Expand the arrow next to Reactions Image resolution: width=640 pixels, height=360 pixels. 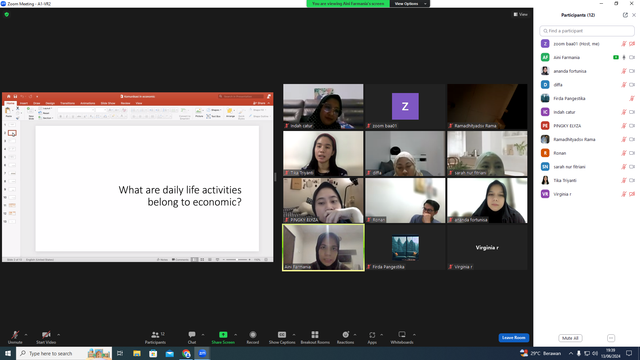pos(355,335)
